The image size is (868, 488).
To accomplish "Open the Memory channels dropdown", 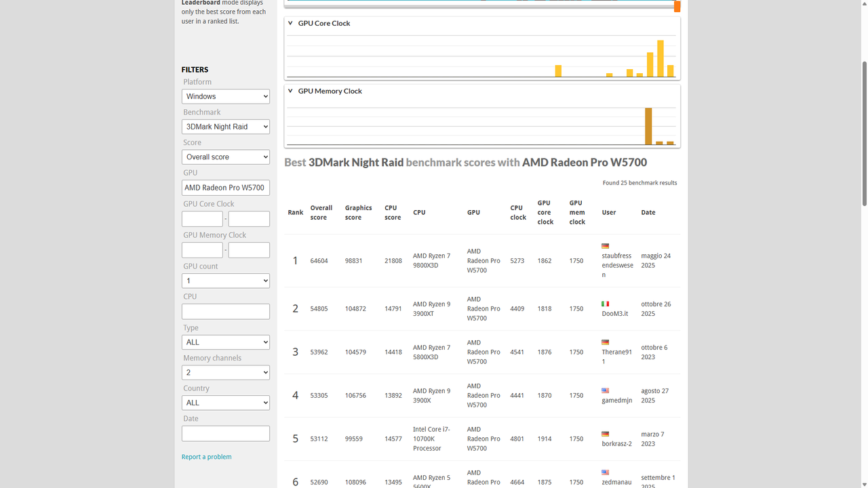I will [x=226, y=373].
